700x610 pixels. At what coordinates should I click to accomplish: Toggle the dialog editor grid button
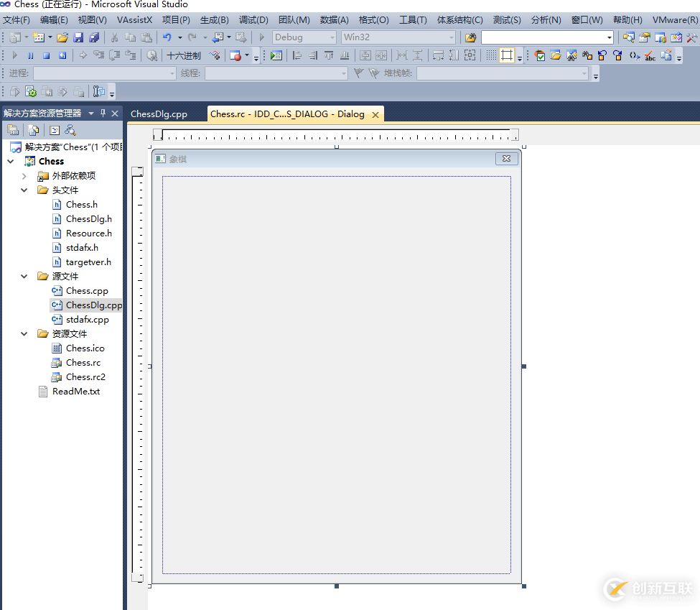[490, 55]
